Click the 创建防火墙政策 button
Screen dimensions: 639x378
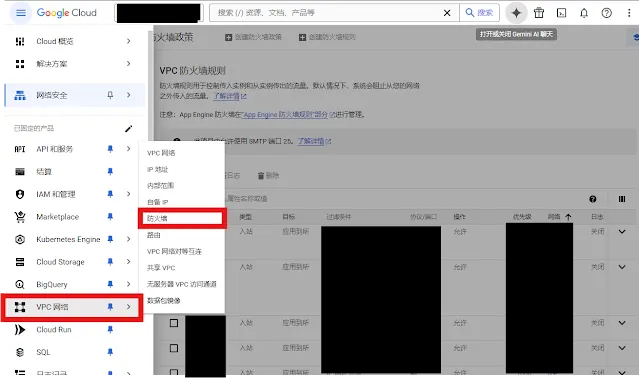[x=253, y=37]
